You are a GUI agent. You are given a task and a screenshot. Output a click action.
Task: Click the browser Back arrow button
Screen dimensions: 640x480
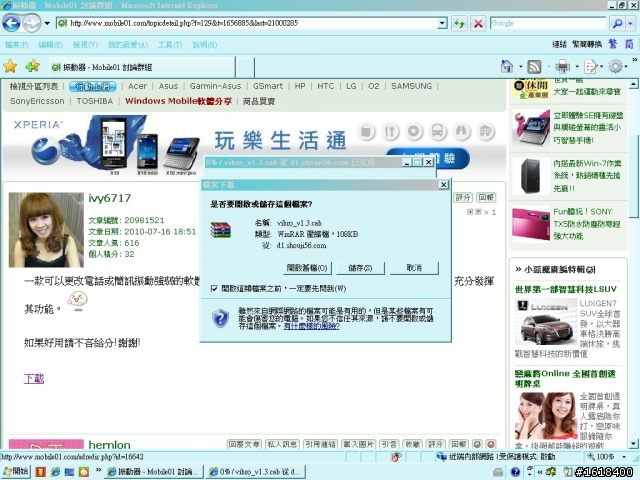pyautogui.click(x=11, y=23)
